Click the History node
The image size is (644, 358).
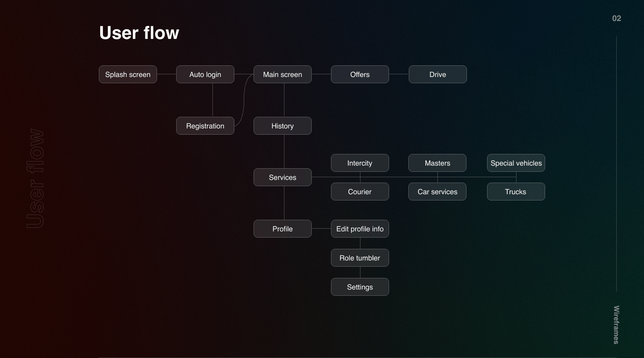click(283, 126)
